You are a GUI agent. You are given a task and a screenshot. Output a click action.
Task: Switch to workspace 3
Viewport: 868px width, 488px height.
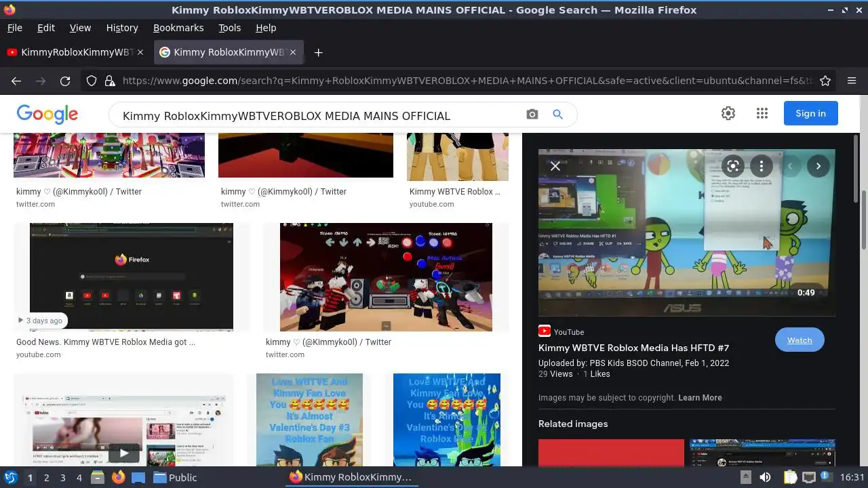tap(62, 478)
